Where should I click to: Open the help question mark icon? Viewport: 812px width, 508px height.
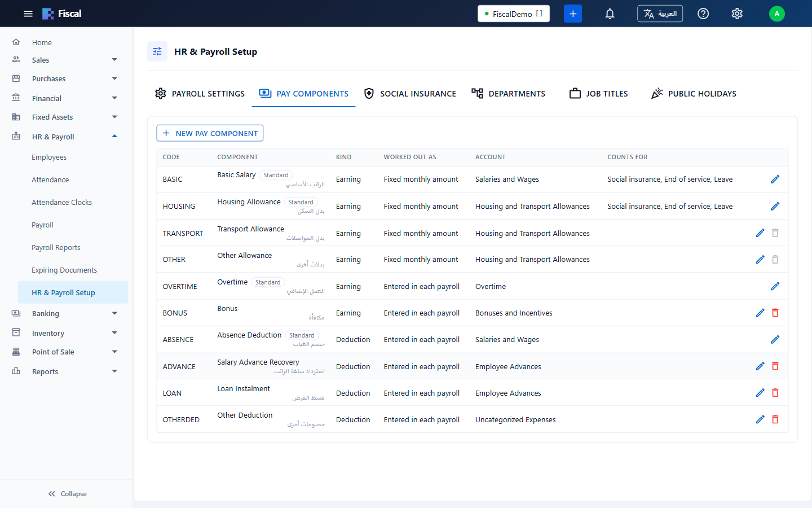click(703, 14)
